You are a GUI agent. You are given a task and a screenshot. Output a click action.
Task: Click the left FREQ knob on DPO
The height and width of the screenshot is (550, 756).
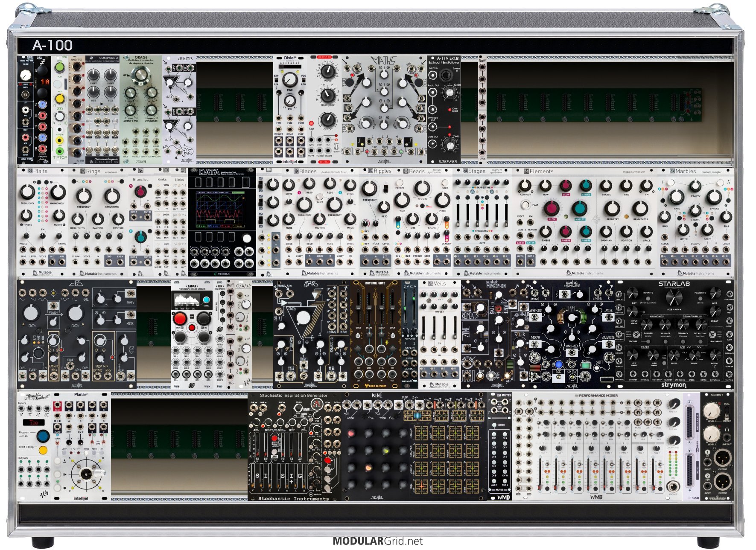[31, 313]
